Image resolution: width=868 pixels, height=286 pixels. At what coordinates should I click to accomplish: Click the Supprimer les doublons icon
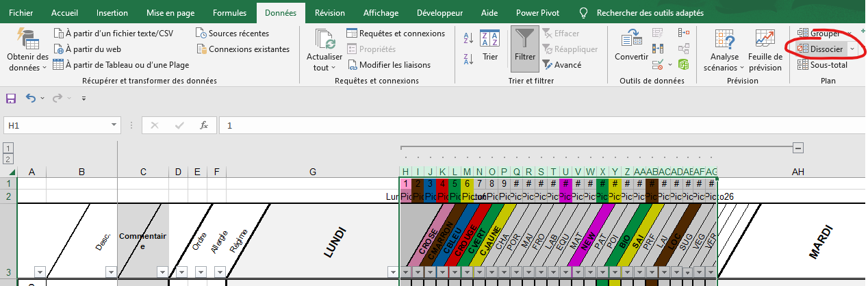pyautogui.click(x=659, y=49)
